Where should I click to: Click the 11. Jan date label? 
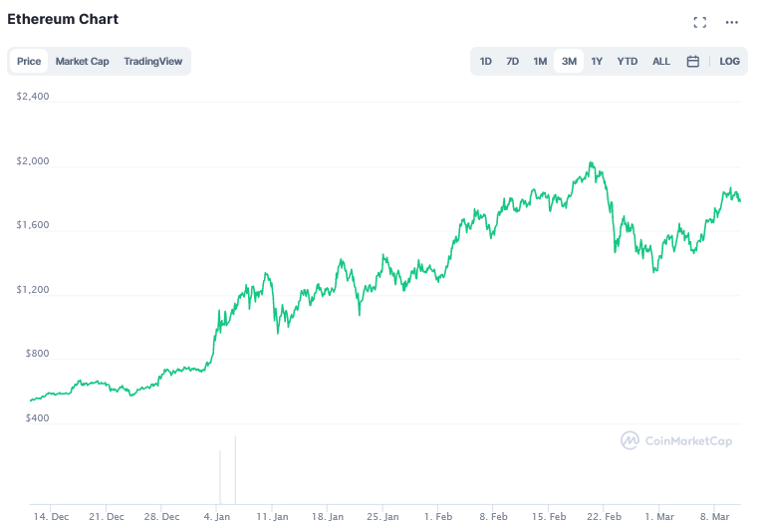click(x=272, y=516)
